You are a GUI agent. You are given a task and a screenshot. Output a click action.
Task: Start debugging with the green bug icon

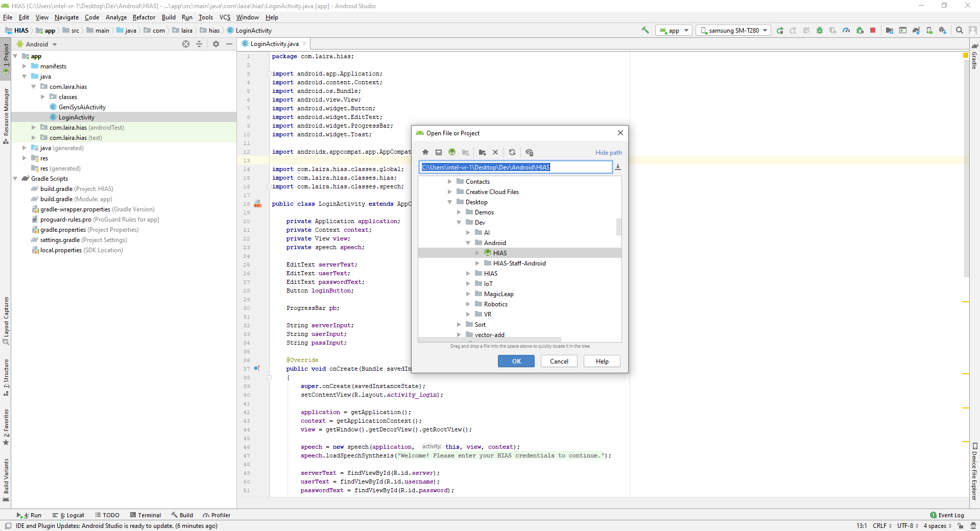pos(820,30)
